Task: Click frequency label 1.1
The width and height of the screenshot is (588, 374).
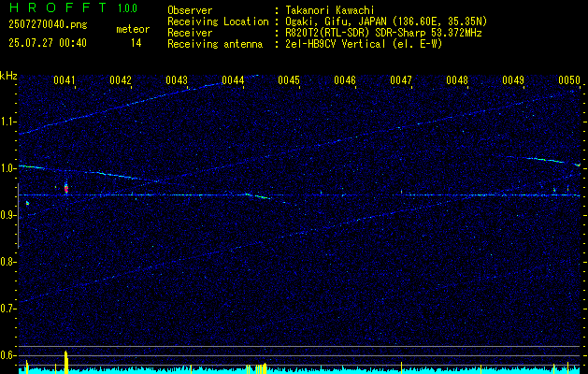Action: (x=7, y=122)
